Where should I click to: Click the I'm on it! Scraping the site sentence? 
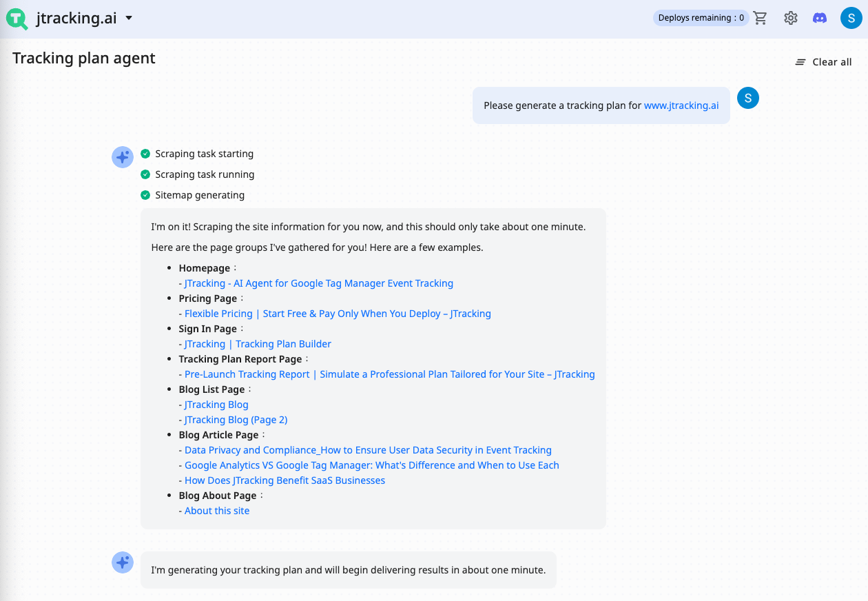(369, 227)
